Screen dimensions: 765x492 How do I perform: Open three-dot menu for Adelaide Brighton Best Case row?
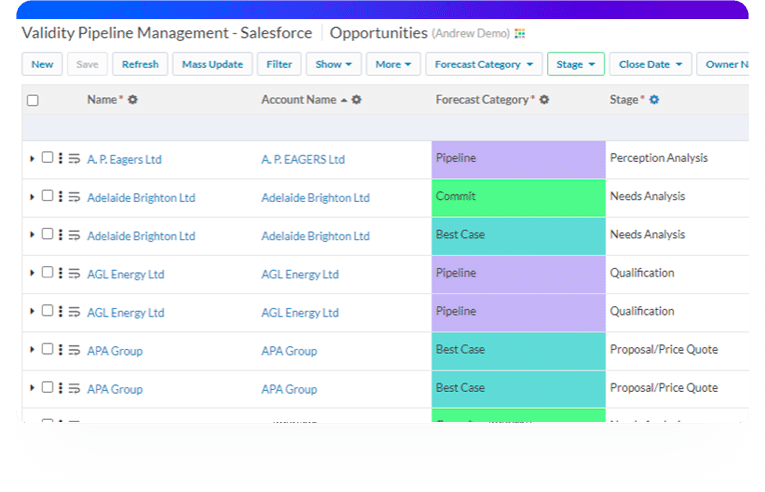[x=60, y=235]
